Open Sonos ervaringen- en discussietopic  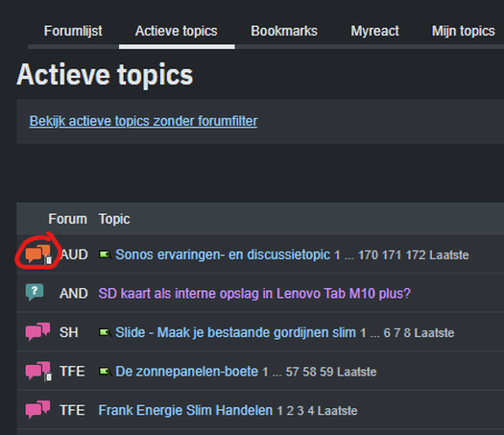click(x=223, y=254)
